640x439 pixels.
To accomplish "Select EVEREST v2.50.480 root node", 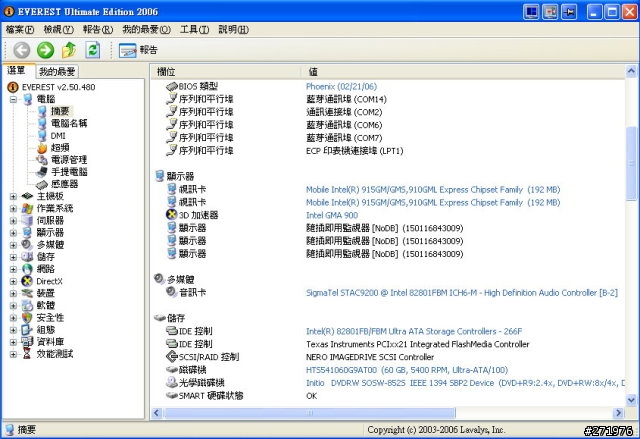I will pos(58,87).
